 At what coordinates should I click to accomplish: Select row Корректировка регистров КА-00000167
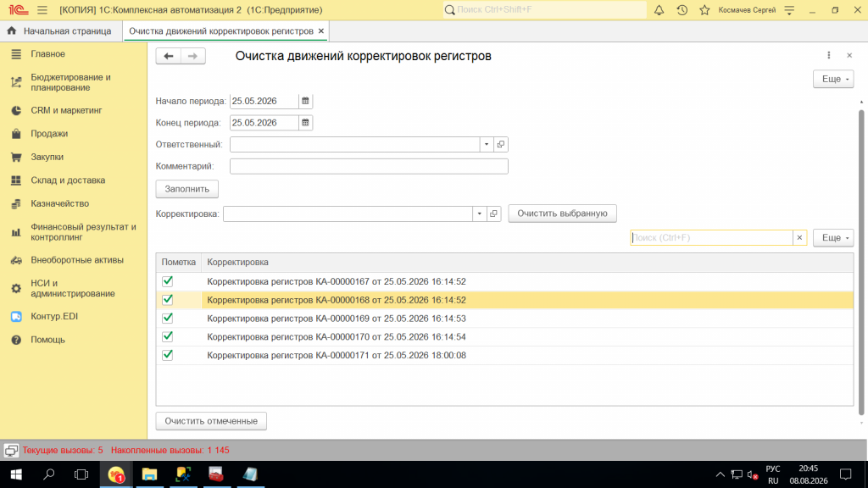click(504, 281)
